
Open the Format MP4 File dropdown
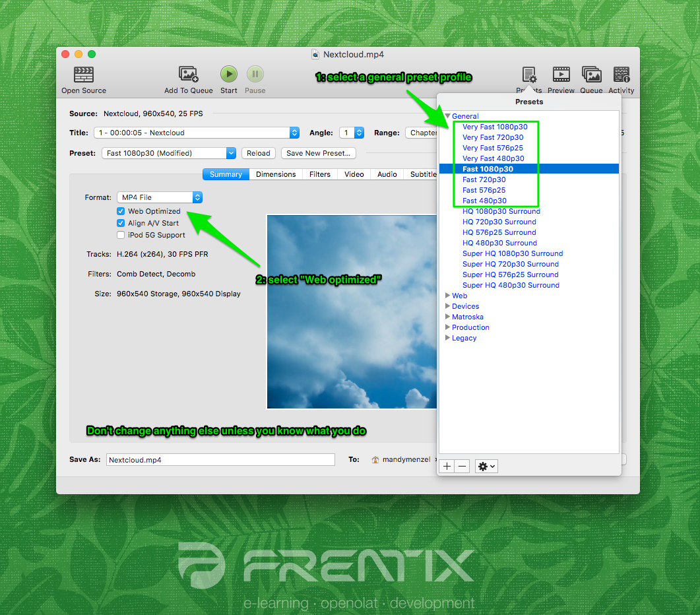tap(160, 197)
